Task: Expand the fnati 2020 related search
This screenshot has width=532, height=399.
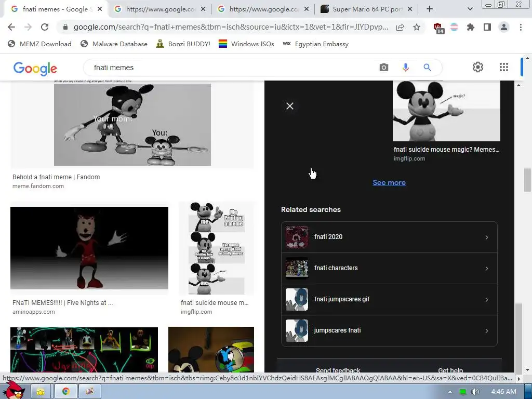Action: point(389,237)
